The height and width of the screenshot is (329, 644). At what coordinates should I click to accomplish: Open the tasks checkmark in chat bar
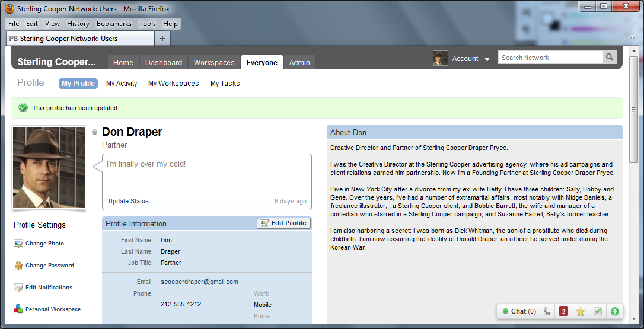coord(598,311)
